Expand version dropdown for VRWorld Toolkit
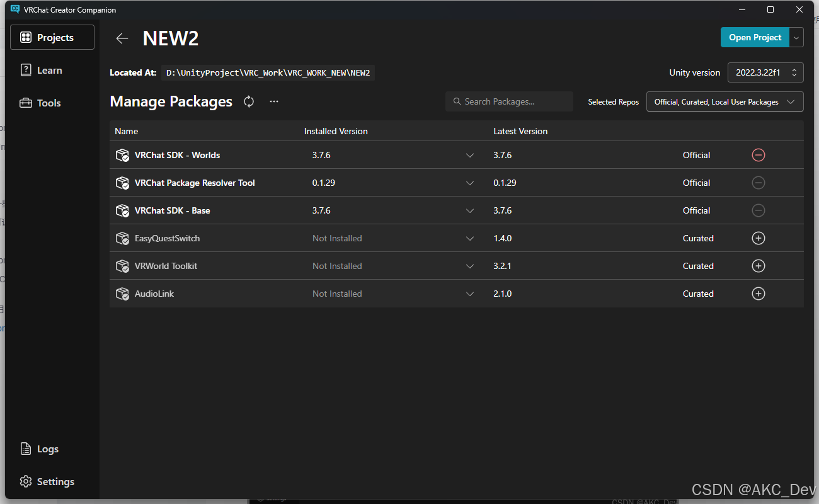Image resolution: width=819 pixels, height=504 pixels. click(x=470, y=266)
